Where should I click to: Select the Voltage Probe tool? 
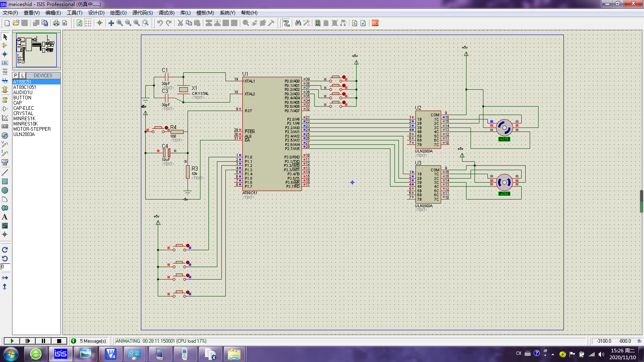5,144
